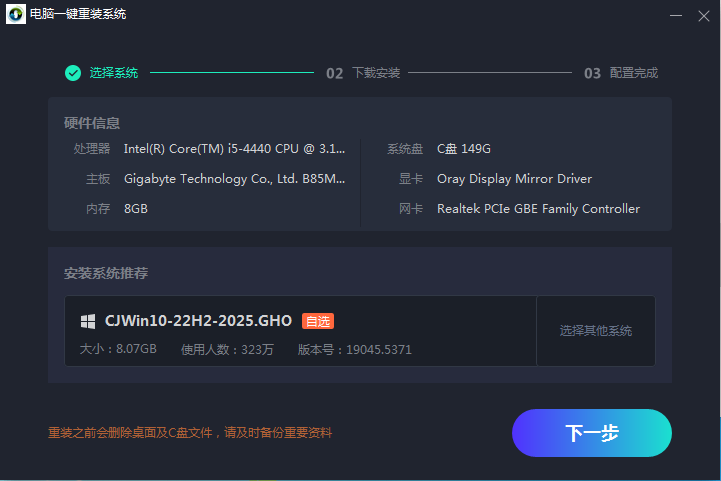
Task: Minimize the reinstall tool window
Action: (676, 15)
